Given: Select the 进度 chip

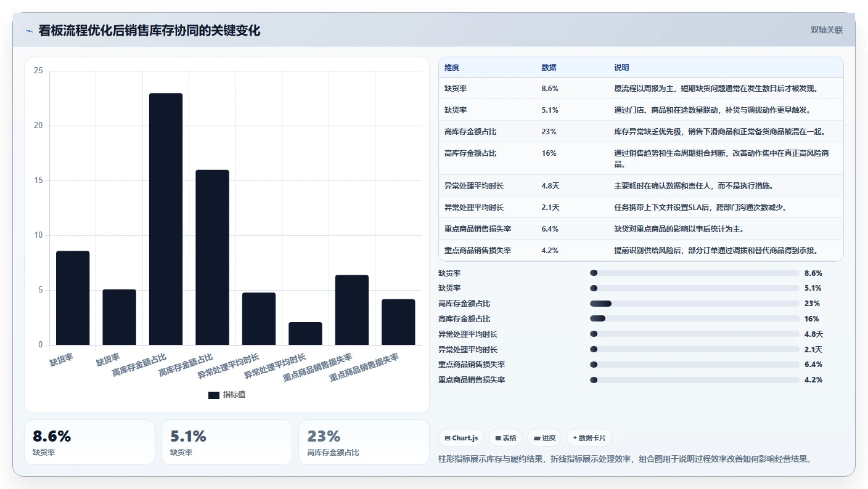Looking at the screenshot, I should (544, 438).
